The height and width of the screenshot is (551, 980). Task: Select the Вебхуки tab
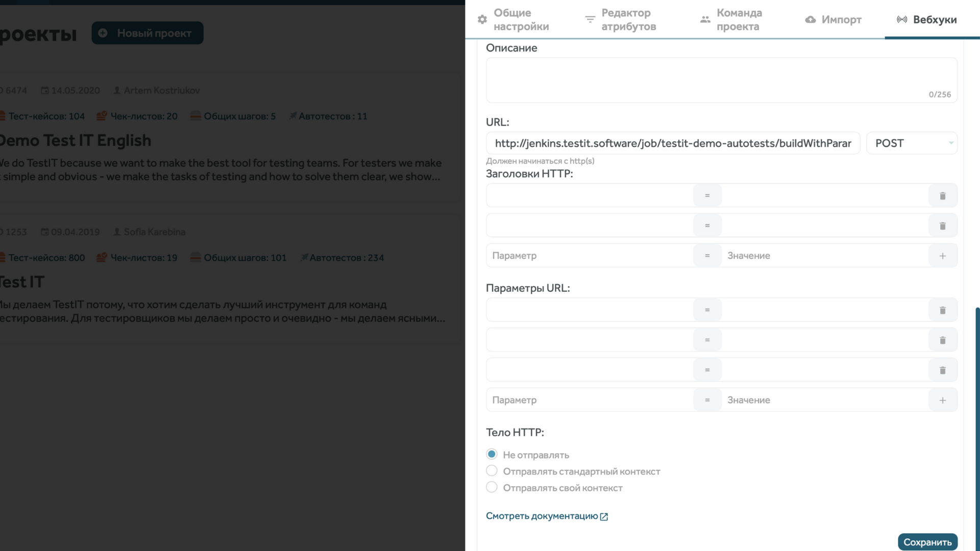[x=926, y=19]
